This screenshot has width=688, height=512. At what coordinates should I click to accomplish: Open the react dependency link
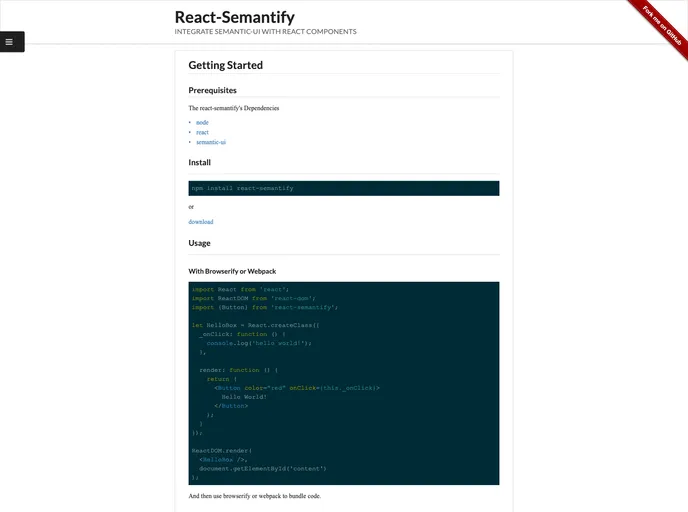pyautogui.click(x=202, y=132)
